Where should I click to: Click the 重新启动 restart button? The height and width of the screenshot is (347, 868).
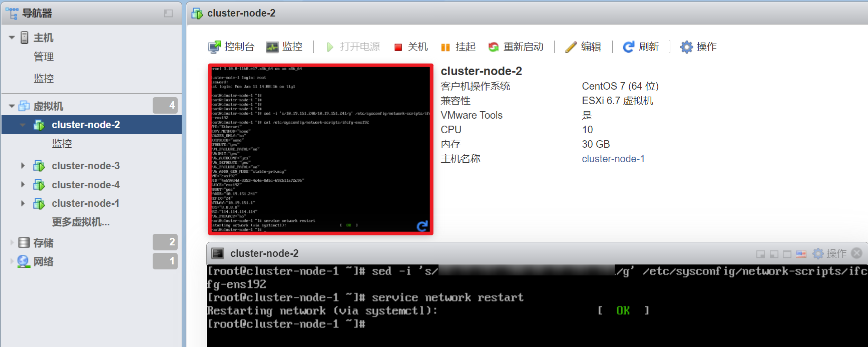[x=516, y=47]
